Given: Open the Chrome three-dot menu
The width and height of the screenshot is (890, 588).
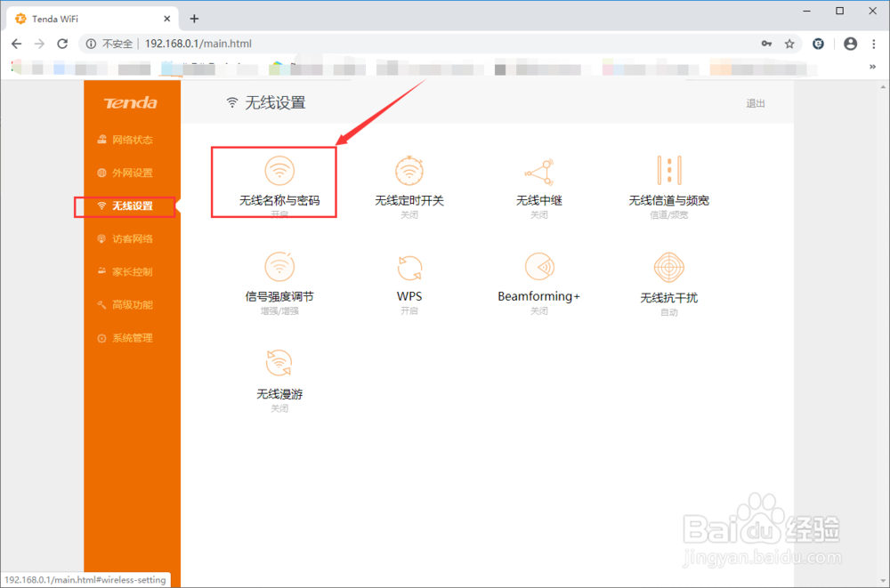Looking at the screenshot, I should point(874,44).
